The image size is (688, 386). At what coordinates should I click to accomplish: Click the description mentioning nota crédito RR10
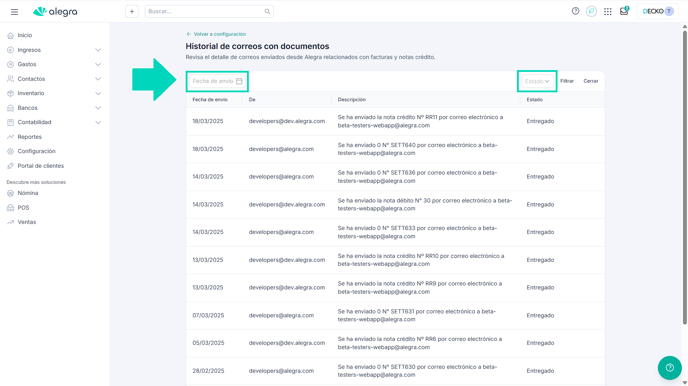tap(421, 260)
